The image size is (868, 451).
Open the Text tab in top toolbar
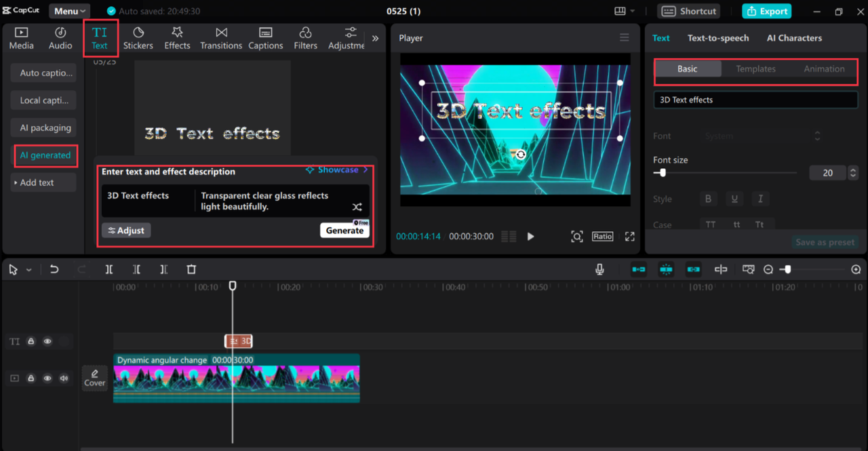(100, 38)
